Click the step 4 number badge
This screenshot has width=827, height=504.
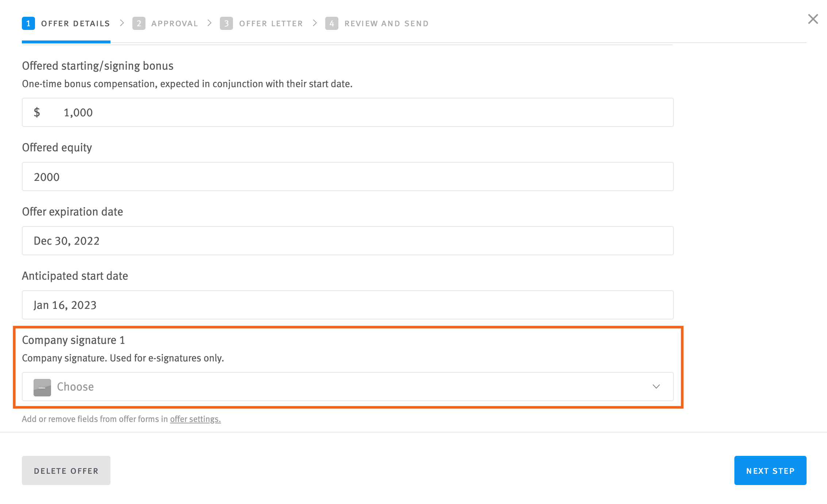(332, 23)
